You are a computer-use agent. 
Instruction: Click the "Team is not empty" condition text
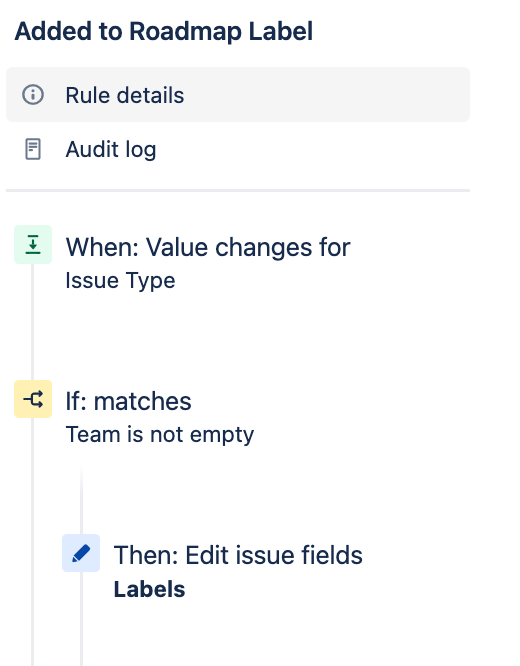click(160, 435)
